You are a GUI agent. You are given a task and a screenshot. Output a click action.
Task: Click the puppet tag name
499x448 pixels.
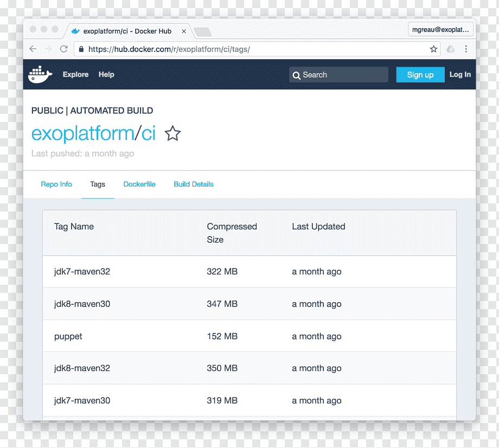68,337
